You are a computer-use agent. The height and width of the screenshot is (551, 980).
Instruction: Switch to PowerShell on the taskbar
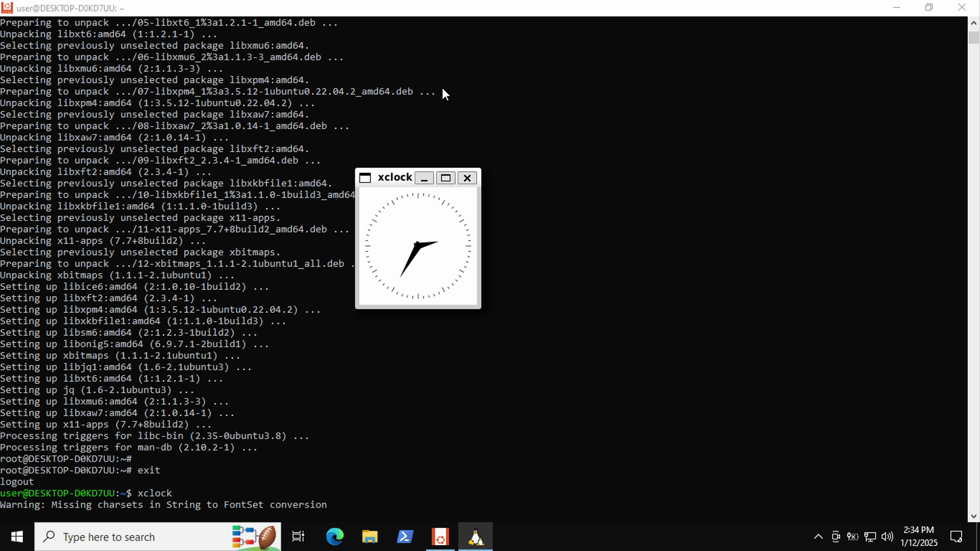click(405, 537)
